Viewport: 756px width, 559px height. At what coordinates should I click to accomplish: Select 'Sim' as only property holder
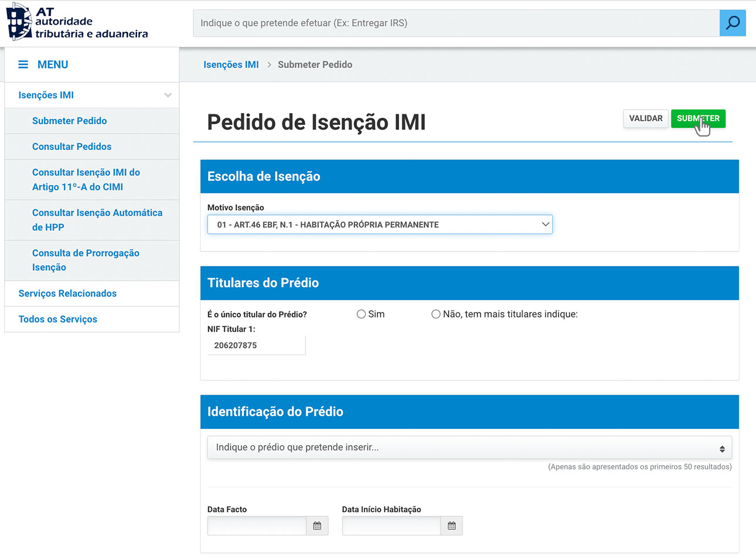[x=361, y=314]
